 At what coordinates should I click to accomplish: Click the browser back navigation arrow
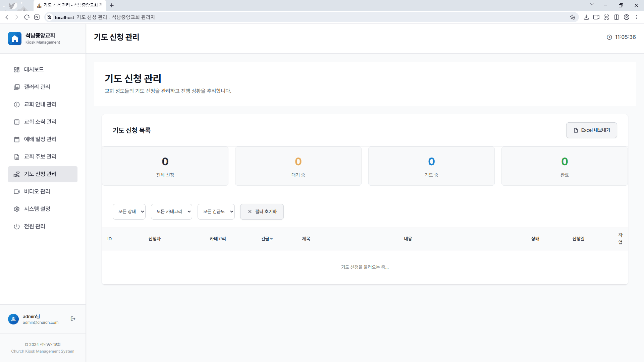7,17
